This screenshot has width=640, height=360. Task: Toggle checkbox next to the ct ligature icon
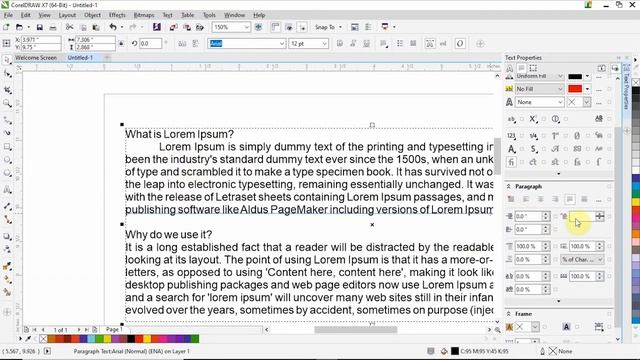click(544, 162)
